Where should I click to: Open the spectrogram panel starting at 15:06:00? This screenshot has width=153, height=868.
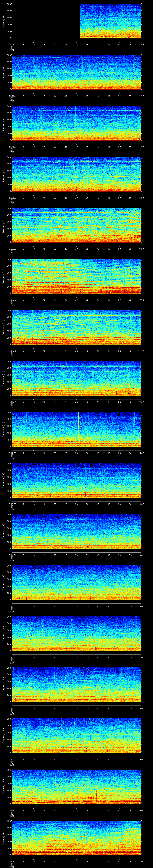pyautogui.click(x=76, y=123)
